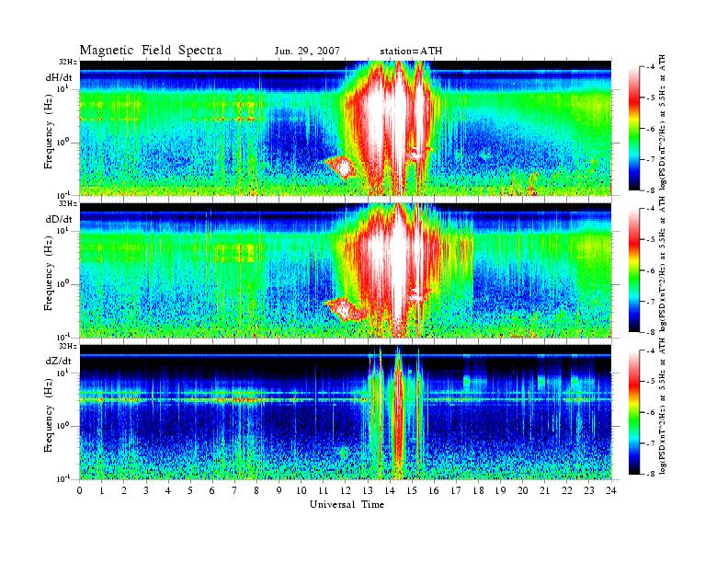Image resolution: width=728 pixels, height=563 pixels.
Task: Click the "-7" label on dD/dt color bar
Action: [x=650, y=301]
